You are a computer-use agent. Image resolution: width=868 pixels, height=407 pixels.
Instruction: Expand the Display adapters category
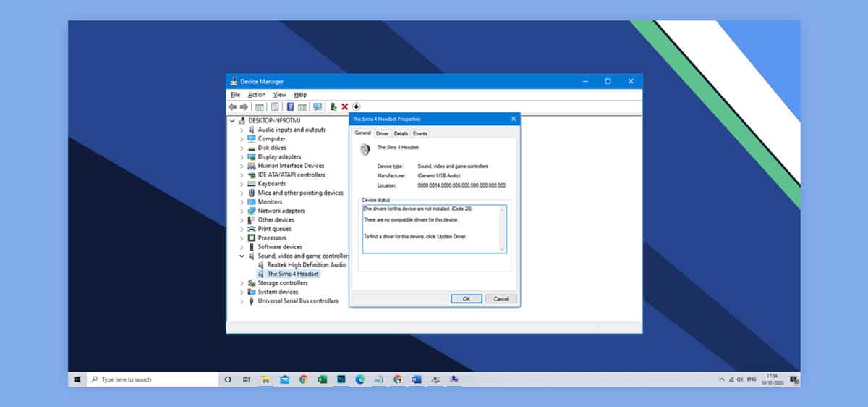point(242,156)
